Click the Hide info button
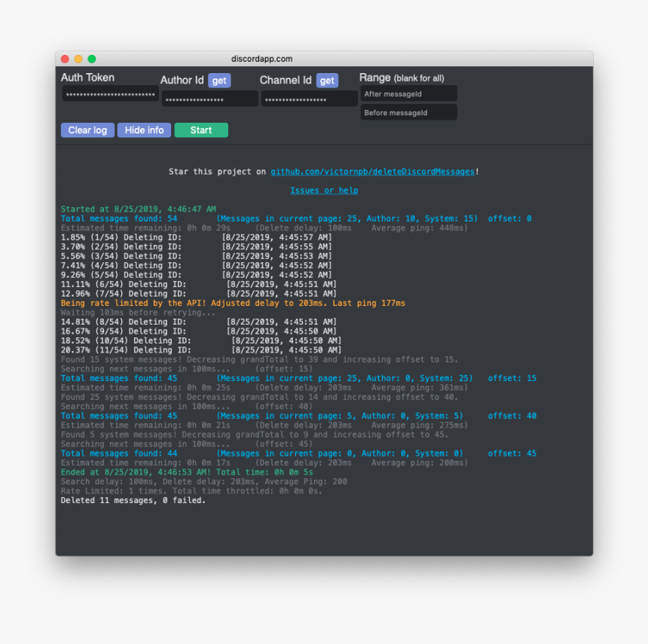 (144, 130)
